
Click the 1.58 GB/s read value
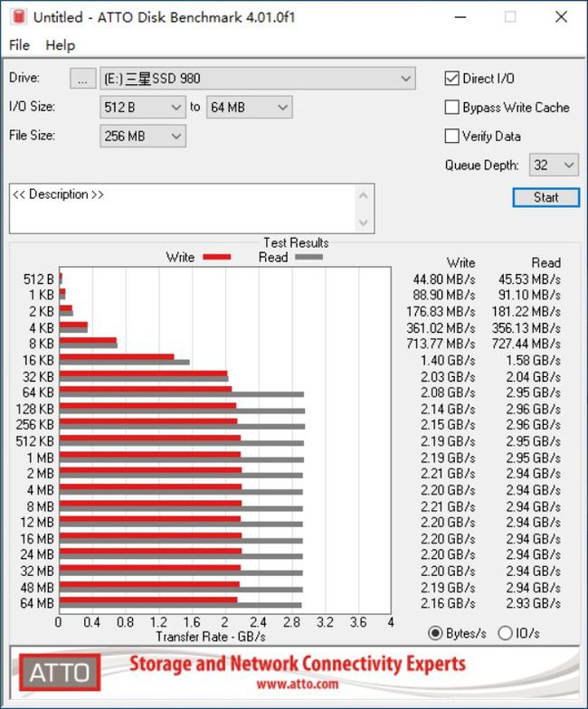pyautogui.click(x=534, y=360)
